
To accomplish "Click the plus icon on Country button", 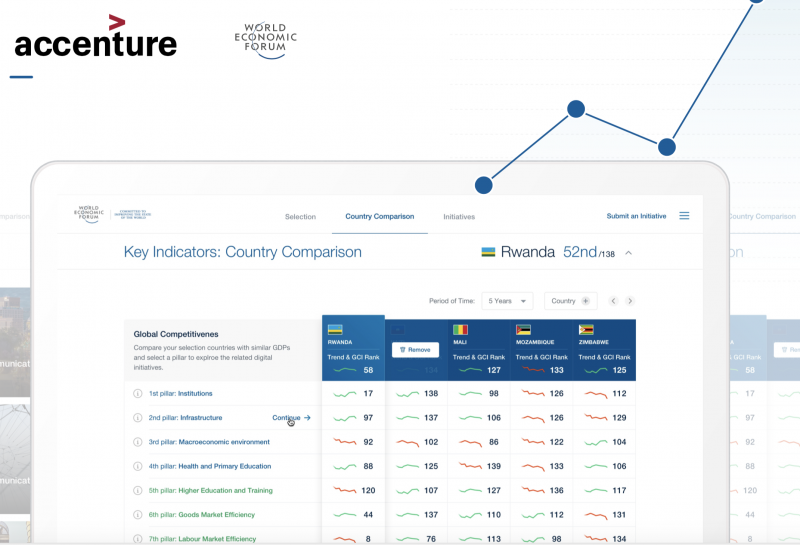I will coord(586,301).
